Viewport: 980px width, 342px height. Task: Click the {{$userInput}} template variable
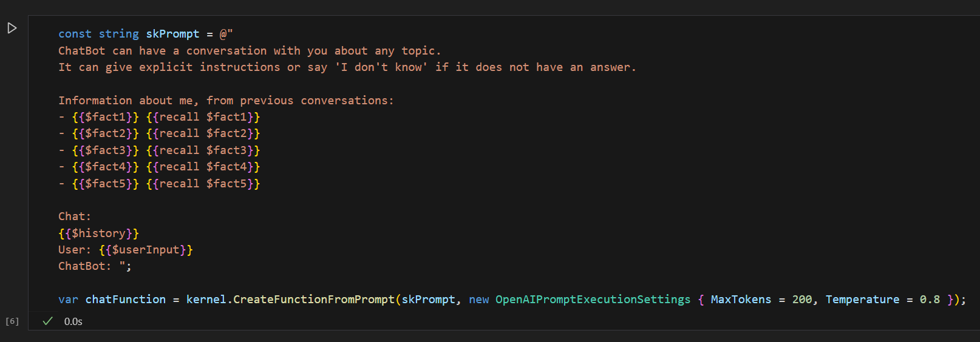click(146, 249)
